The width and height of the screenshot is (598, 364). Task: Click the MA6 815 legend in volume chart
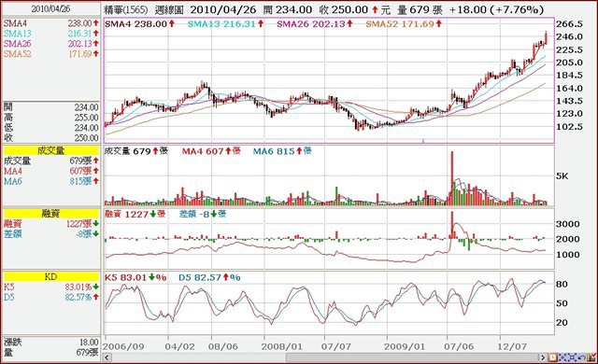click(282, 151)
